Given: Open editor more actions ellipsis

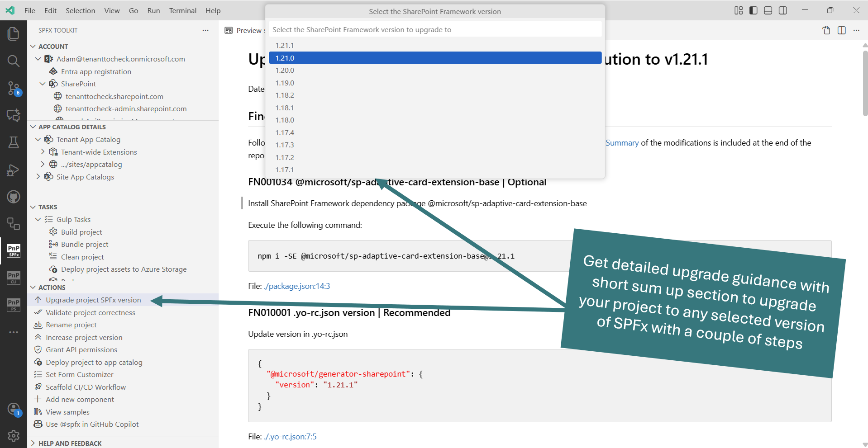Looking at the screenshot, I should click(856, 30).
